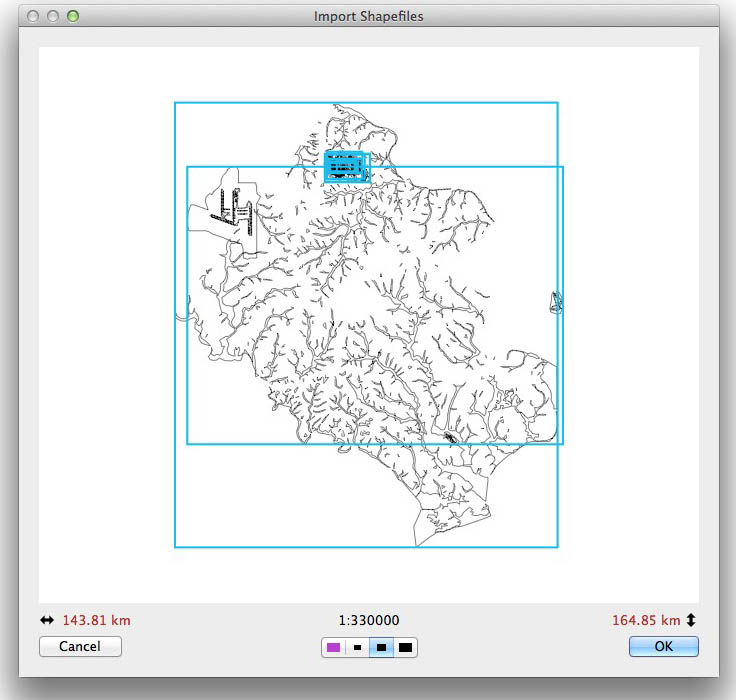Select the medium black square size option
This screenshot has width=736, height=700.
point(382,647)
